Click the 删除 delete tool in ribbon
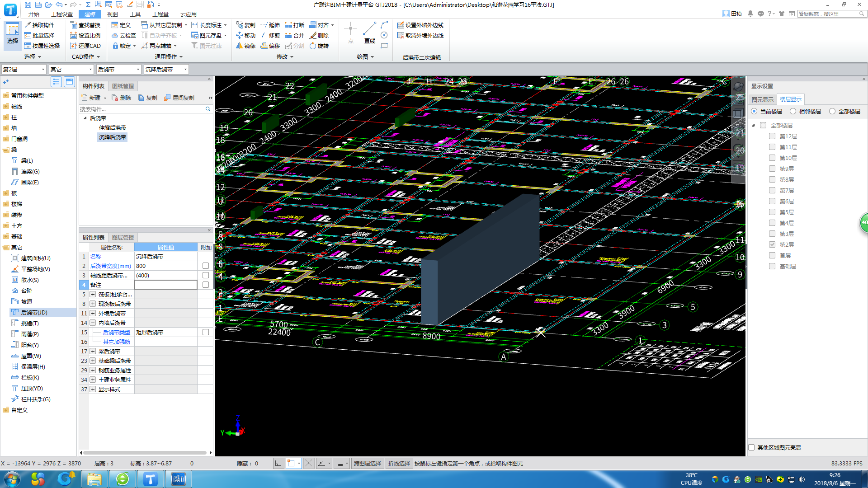868x488 pixels. point(319,35)
